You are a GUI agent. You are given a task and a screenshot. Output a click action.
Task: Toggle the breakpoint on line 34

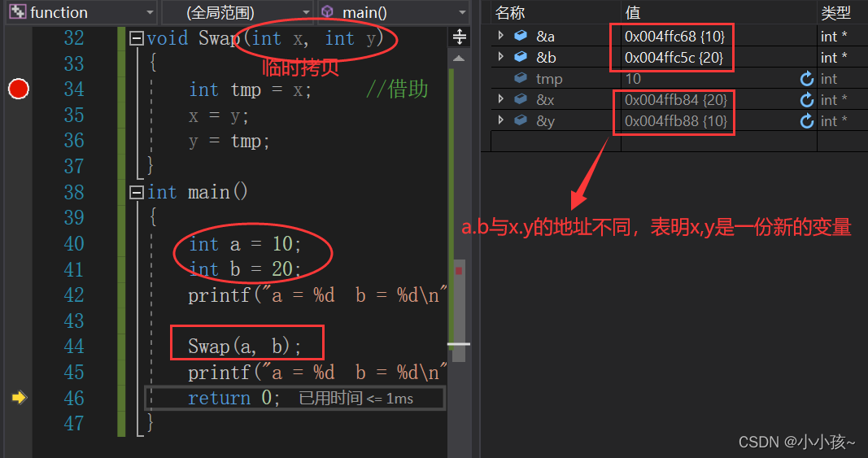[18, 89]
